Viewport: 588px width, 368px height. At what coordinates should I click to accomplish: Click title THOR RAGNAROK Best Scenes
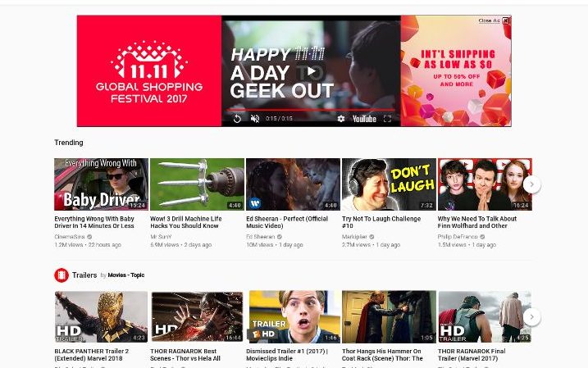click(185, 355)
